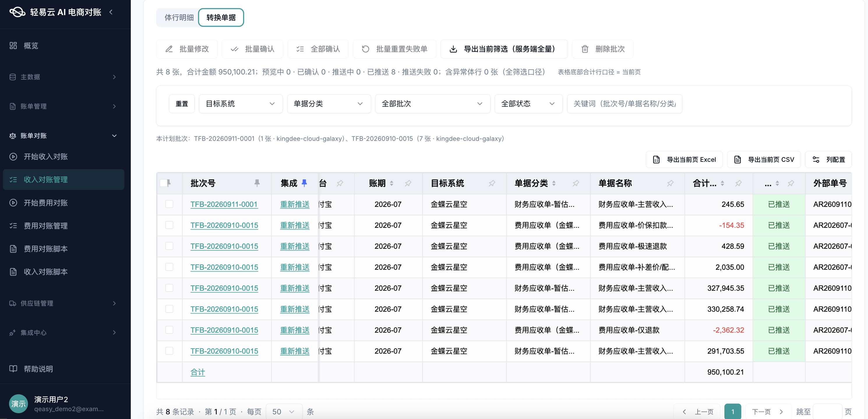Check row TFB-20260911-0001

pyautogui.click(x=169, y=204)
